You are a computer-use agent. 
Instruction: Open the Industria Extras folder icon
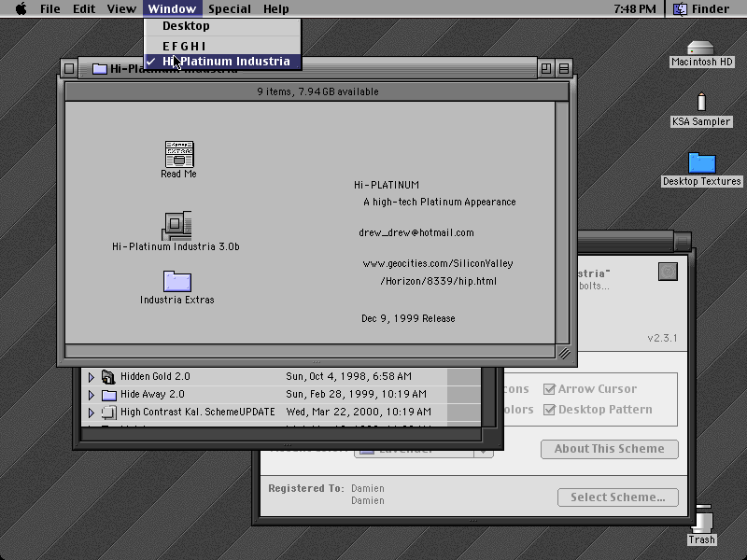click(x=177, y=281)
